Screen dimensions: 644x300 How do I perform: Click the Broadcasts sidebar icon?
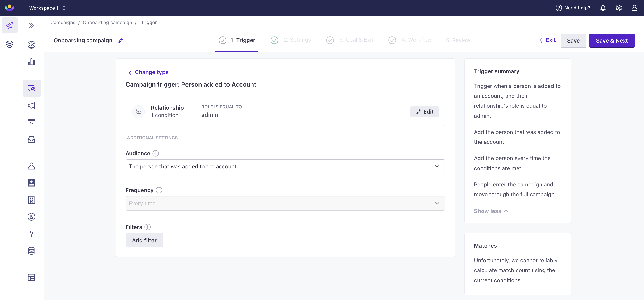[x=31, y=105]
